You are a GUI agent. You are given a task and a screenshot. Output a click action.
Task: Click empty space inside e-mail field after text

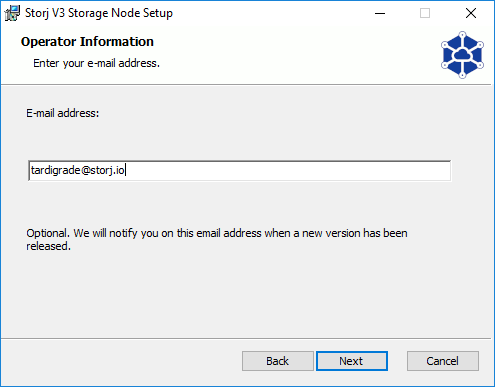click(287, 171)
